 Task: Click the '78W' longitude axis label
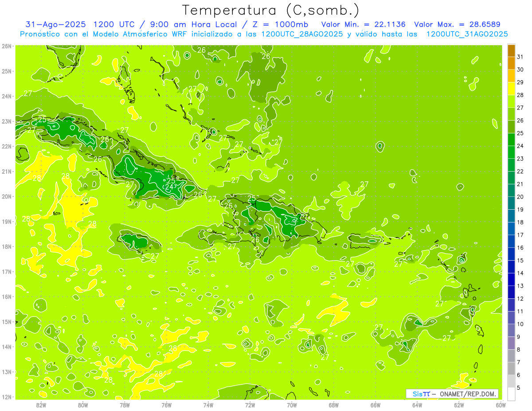(x=125, y=405)
